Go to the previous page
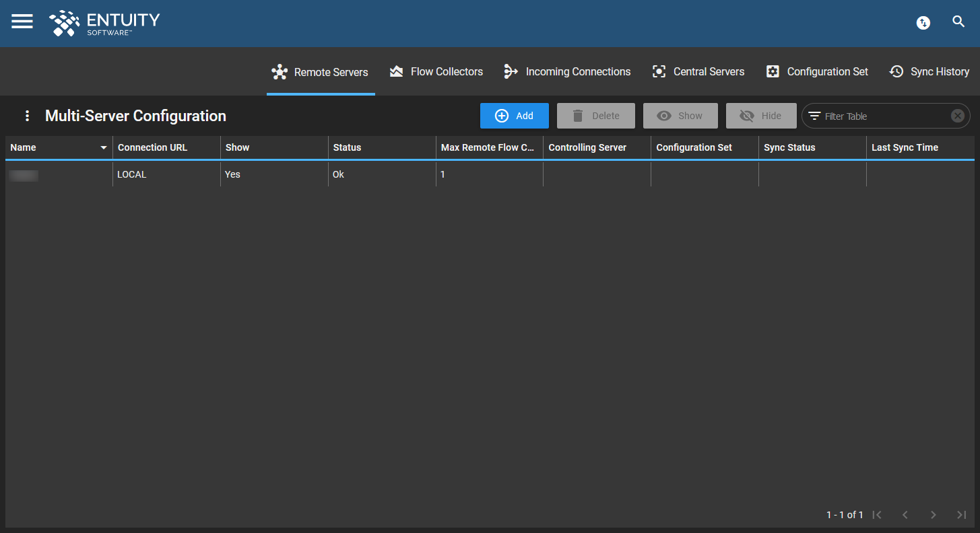 click(905, 515)
